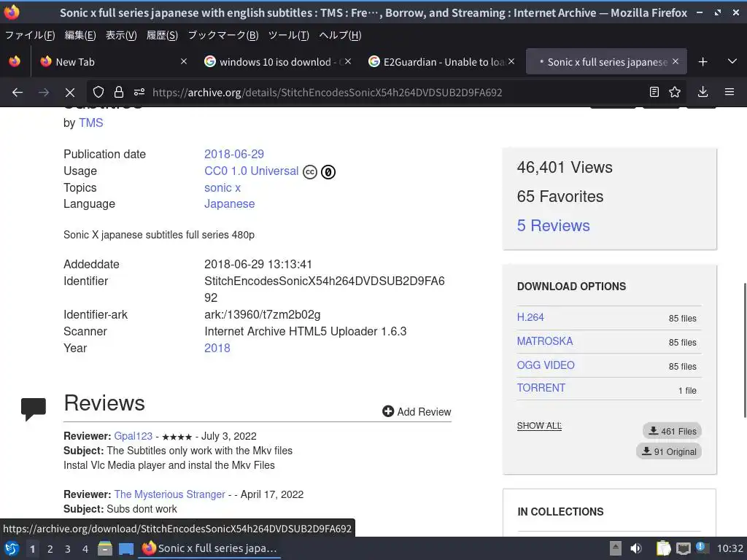
Task: Open the Japanese language link
Action: point(229,204)
